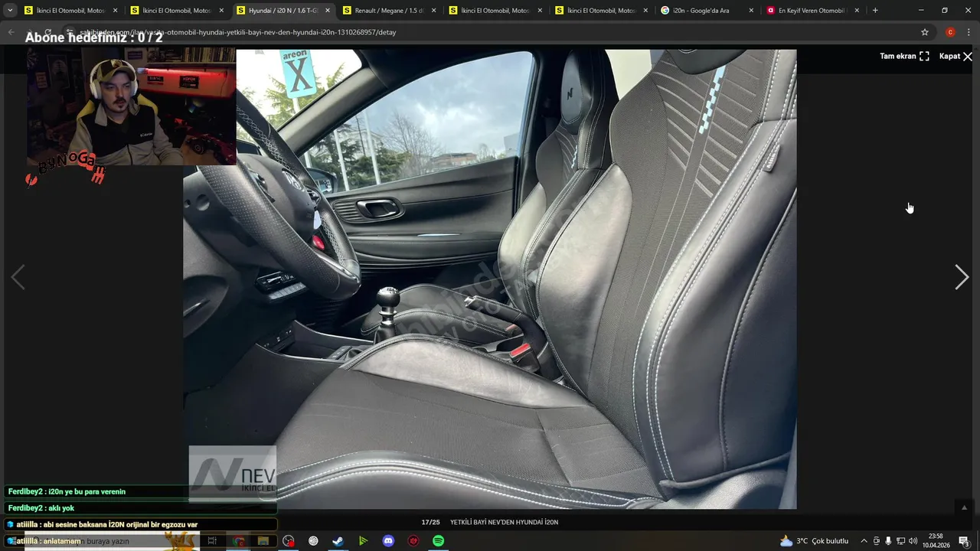Open the Chrome three-dot menu
980x551 pixels.
969,32
